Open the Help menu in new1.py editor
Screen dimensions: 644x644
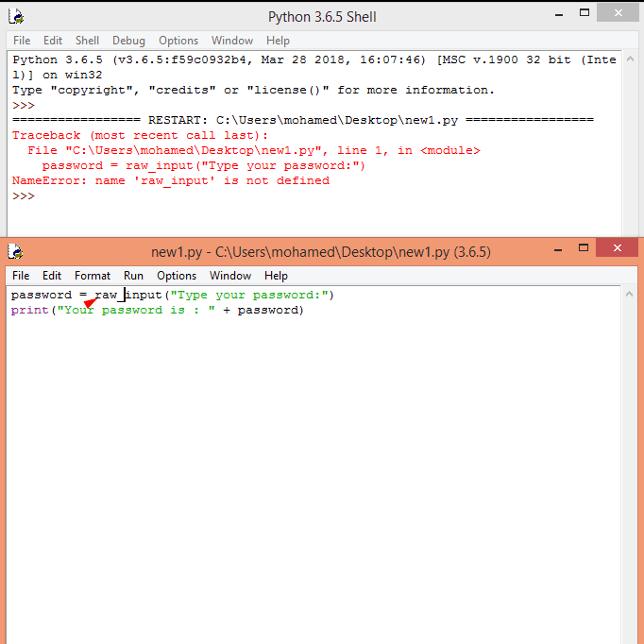(x=276, y=276)
